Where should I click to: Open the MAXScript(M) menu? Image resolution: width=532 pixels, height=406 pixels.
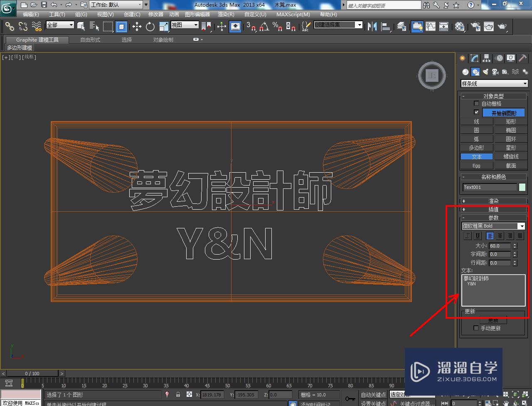(x=293, y=14)
